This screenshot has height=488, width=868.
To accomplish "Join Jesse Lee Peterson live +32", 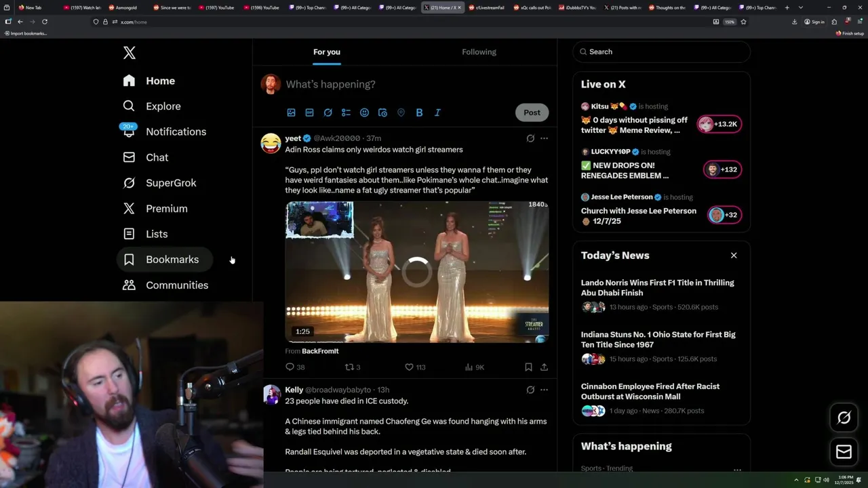I will 724,215.
